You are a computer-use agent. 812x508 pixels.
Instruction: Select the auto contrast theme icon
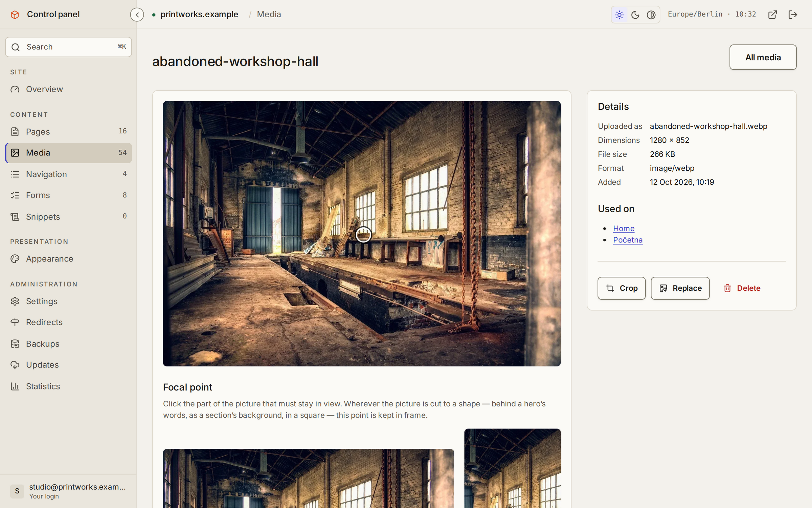point(651,15)
